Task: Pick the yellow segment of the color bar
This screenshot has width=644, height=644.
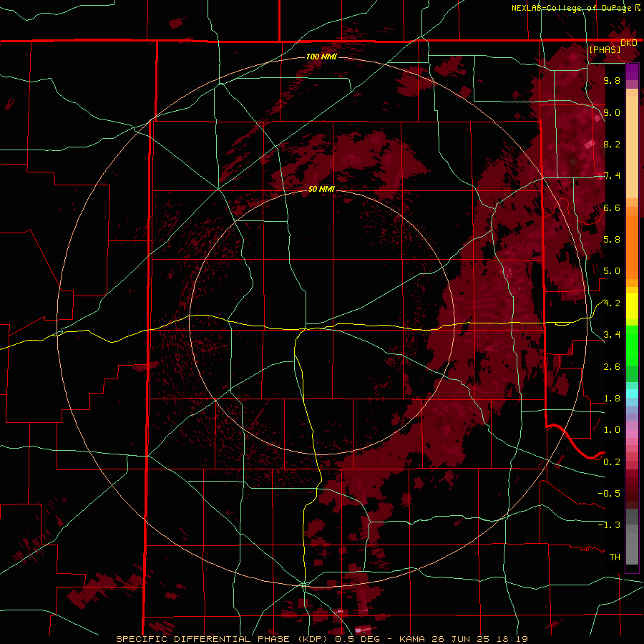Action: click(632, 306)
